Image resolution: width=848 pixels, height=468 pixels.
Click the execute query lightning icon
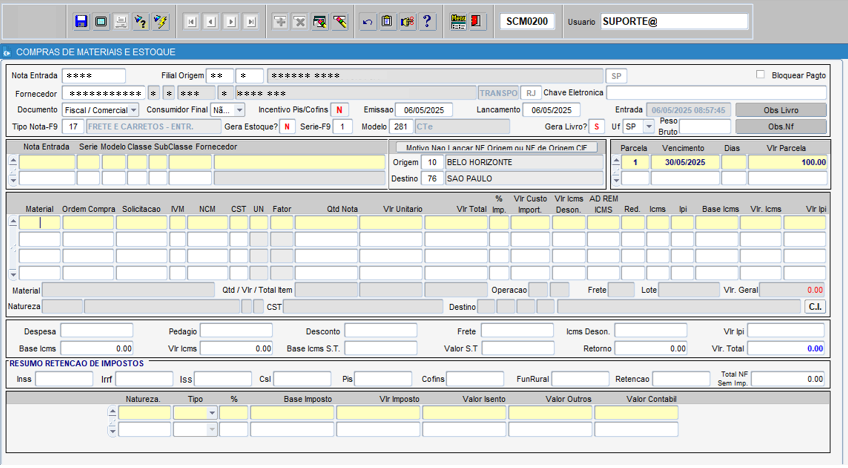[x=161, y=21]
